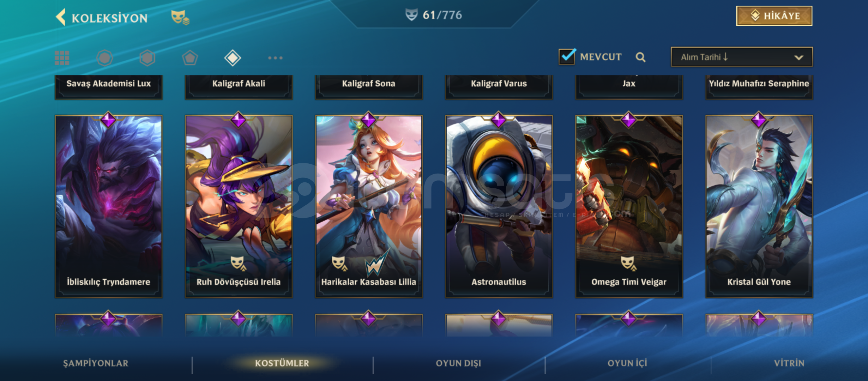Click the search magnifier icon
Screen dimensions: 868x381
[641, 57]
